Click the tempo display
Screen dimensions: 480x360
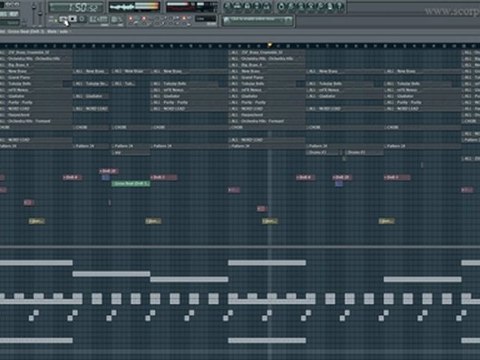[99, 20]
